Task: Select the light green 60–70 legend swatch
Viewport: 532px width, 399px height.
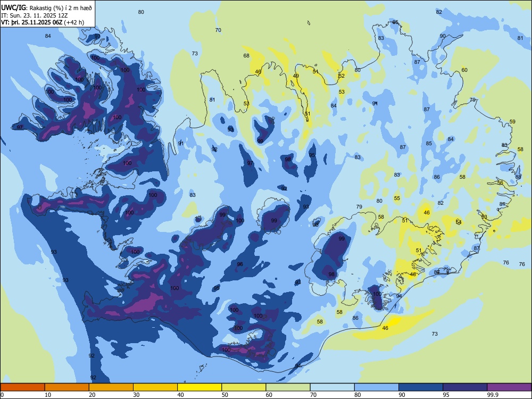Action: (288, 387)
